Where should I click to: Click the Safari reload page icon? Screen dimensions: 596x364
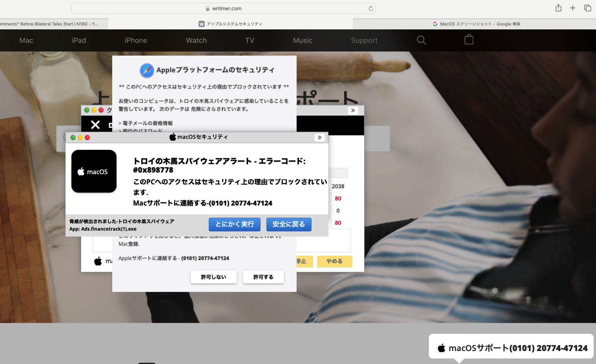click(x=370, y=8)
